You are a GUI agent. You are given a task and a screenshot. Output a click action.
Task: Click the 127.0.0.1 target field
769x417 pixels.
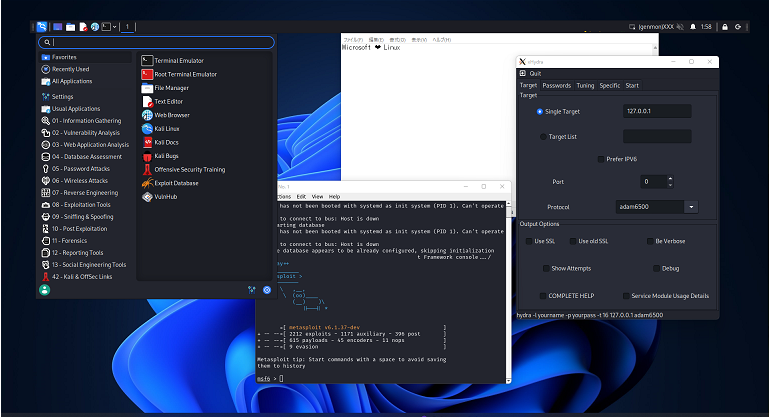(x=657, y=111)
